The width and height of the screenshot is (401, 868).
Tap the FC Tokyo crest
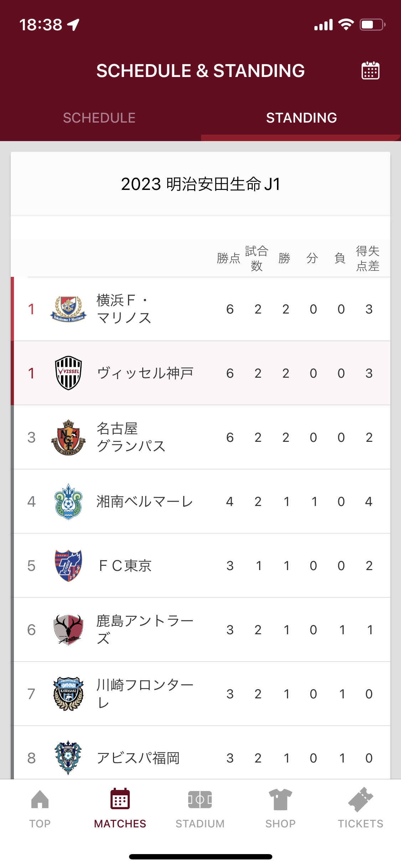[68, 565]
